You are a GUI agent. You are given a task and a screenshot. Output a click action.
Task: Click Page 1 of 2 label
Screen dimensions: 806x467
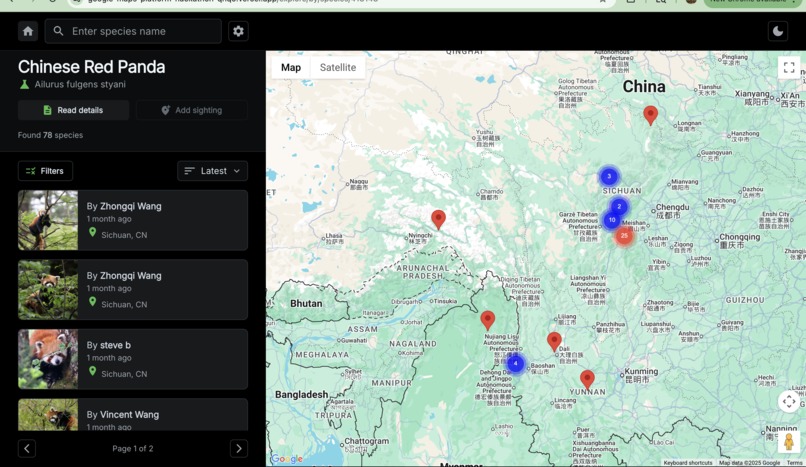tap(133, 449)
